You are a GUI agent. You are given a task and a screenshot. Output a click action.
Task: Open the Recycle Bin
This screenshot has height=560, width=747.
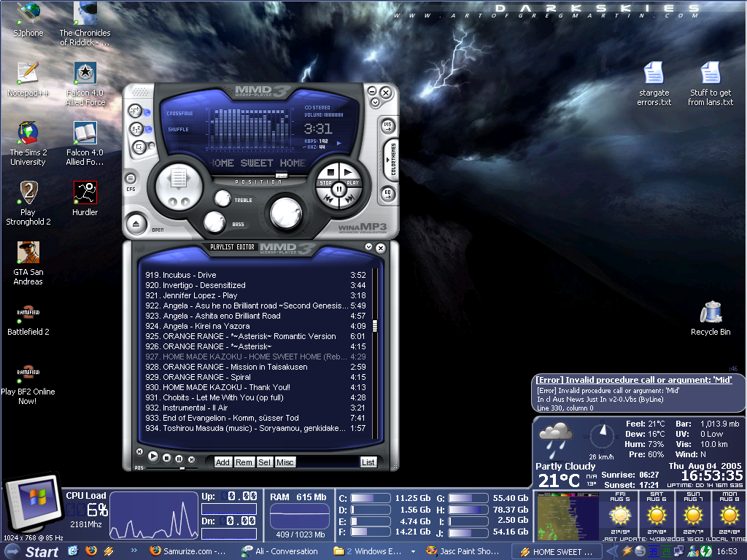pos(711,318)
